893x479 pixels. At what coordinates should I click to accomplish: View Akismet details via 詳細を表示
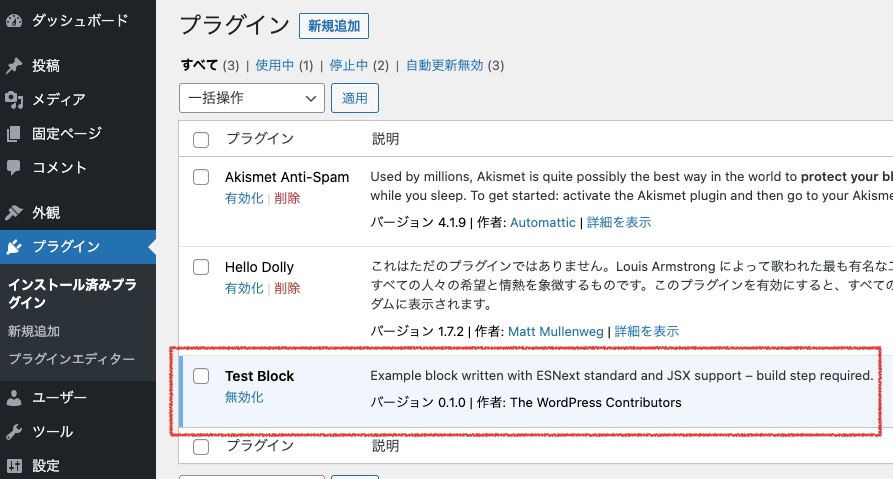click(618, 223)
